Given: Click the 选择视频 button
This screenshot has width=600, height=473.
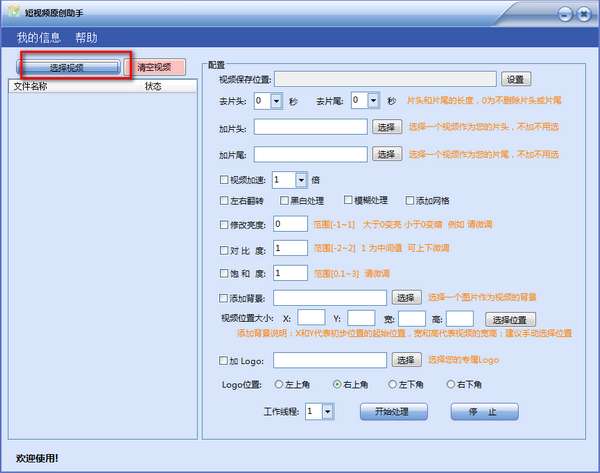Looking at the screenshot, I should [68, 68].
